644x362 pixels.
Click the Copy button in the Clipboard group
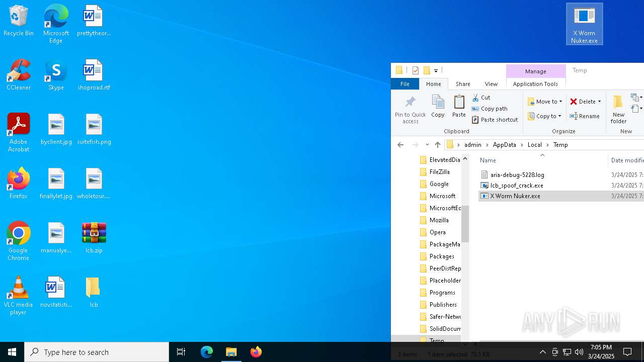[x=438, y=107]
